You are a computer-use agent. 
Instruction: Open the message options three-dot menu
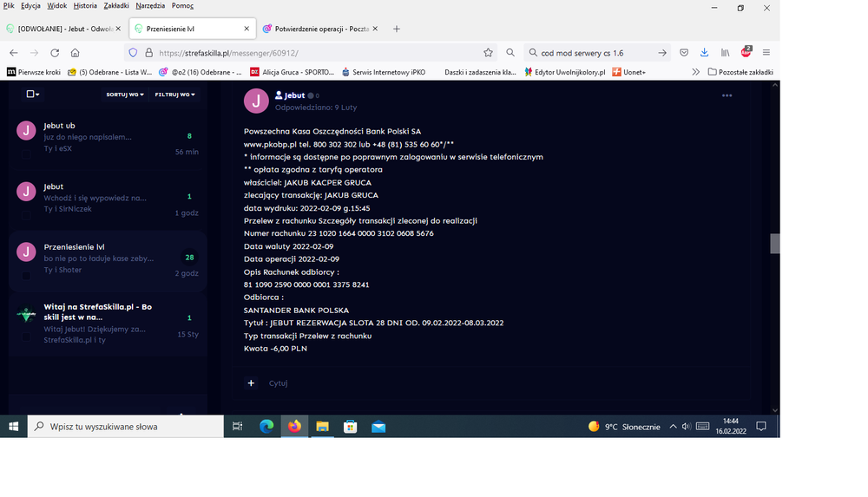[727, 95]
